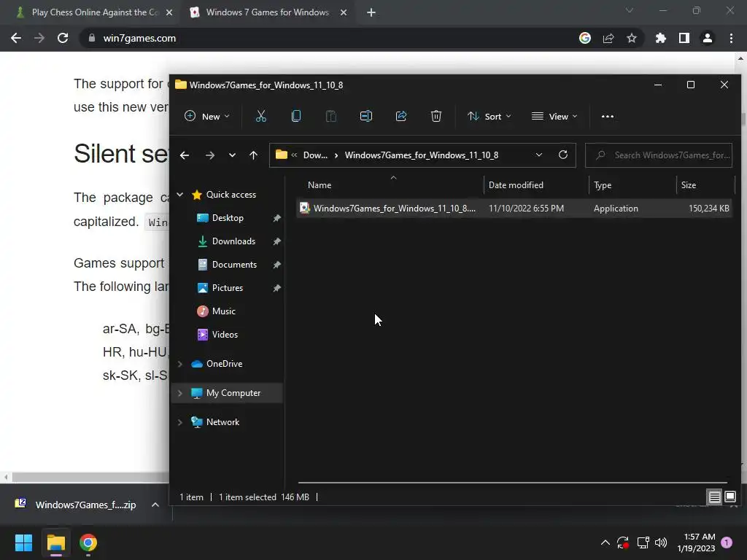
Task: Open Chrome extensions puzzle icon
Action: pyautogui.click(x=661, y=38)
